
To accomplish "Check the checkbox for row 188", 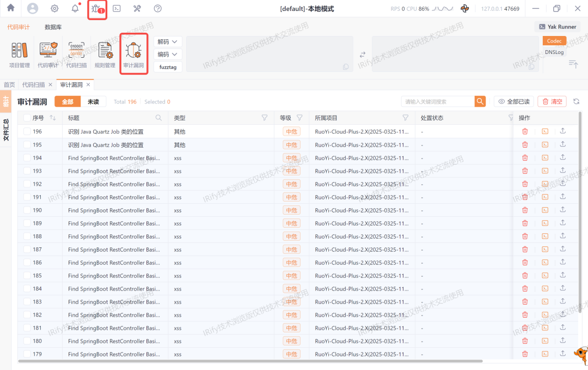I will coord(27,236).
